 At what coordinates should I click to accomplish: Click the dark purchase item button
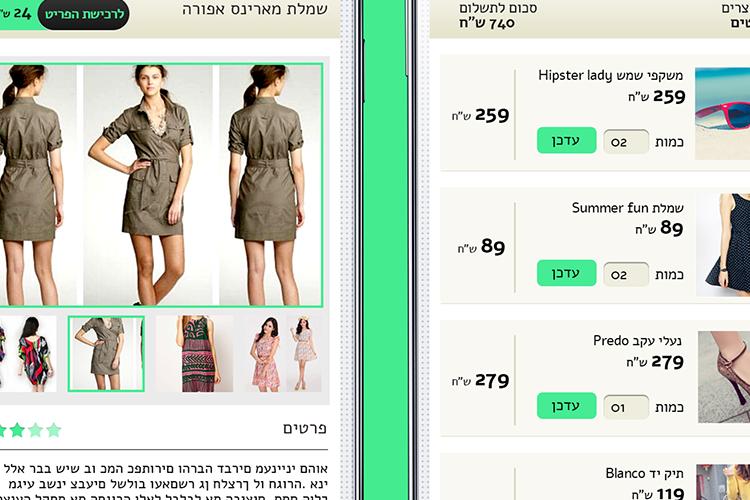pos(83,14)
